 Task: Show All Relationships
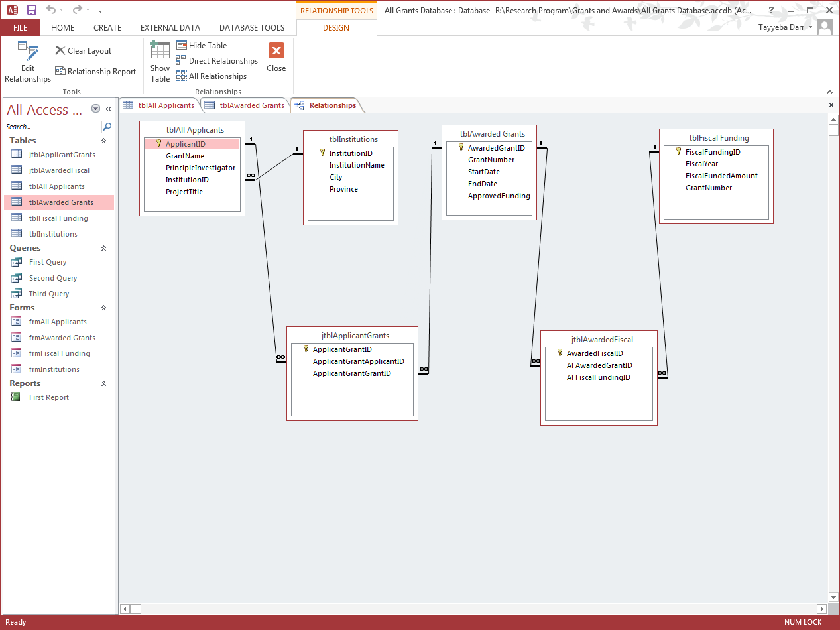[x=211, y=76]
